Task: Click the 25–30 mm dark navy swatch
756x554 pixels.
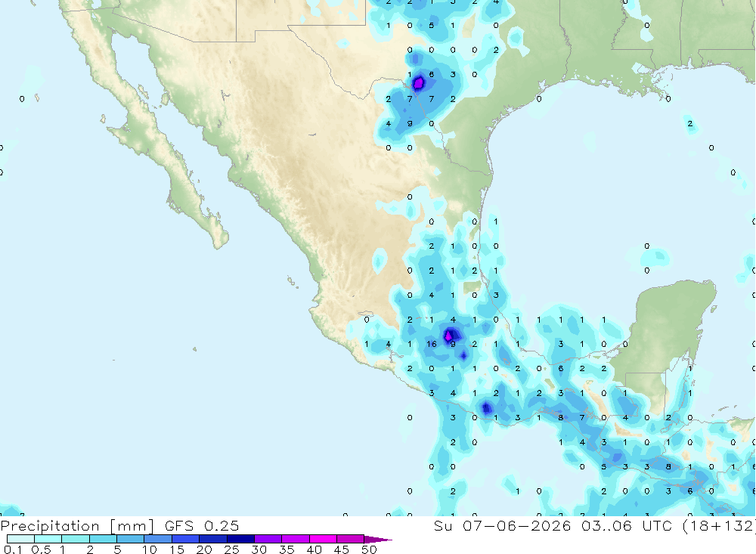Action: tap(240, 539)
